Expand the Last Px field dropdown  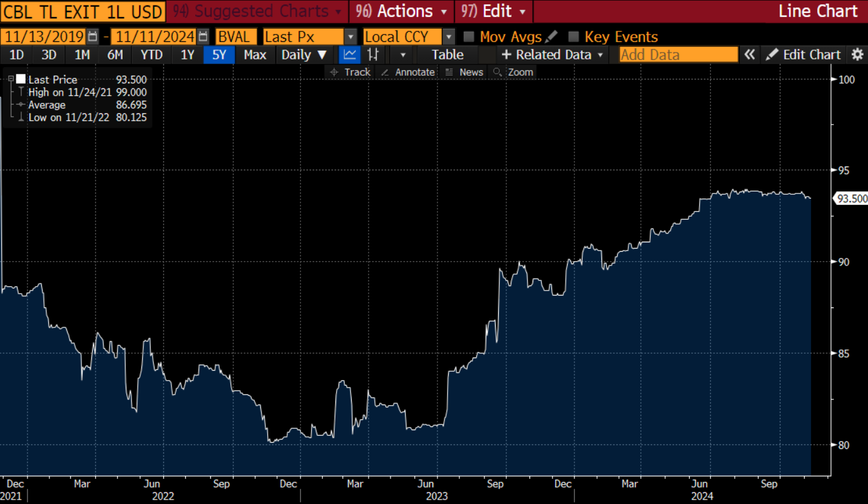(x=350, y=36)
